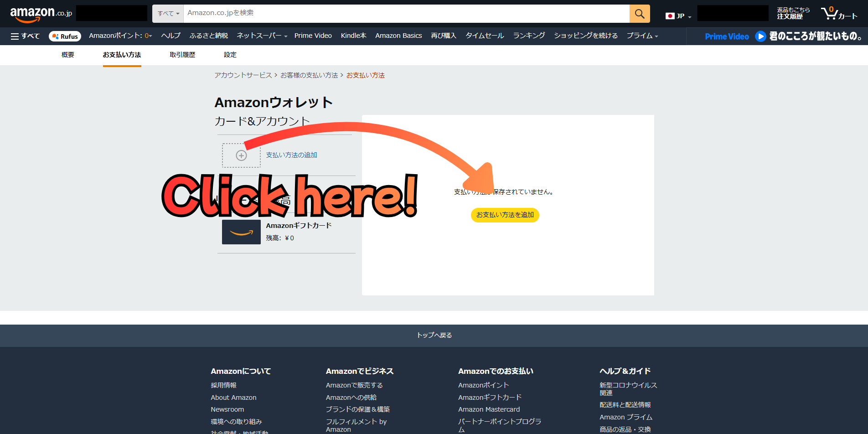868x434 pixels.
Task: Expand the Amazonポイント dropdown
Action: [120, 36]
